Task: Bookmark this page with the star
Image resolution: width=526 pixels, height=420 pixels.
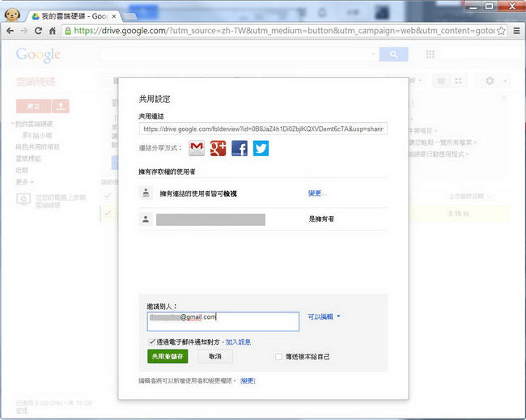Action: [x=501, y=31]
